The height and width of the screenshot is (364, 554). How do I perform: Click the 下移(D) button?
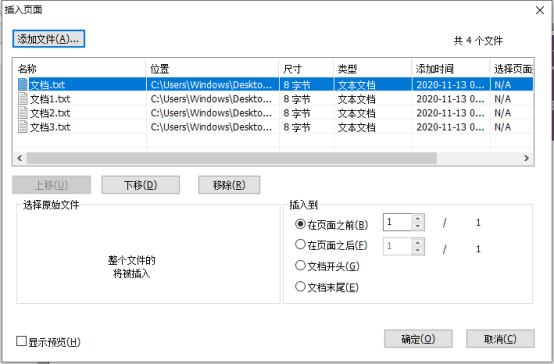pyautogui.click(x=141, y=185)
